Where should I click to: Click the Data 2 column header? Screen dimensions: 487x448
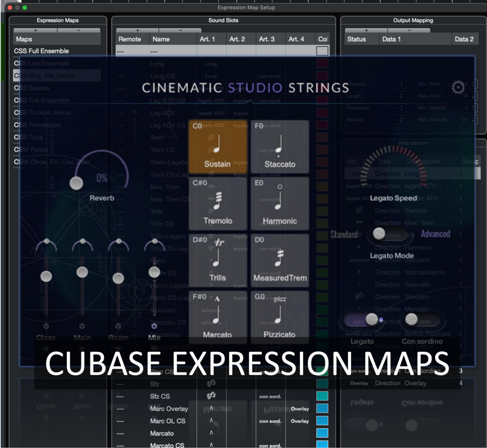[465, 39]
